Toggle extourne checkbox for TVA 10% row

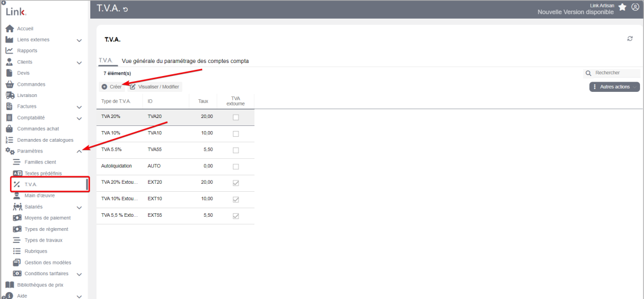tap(236, 134)
